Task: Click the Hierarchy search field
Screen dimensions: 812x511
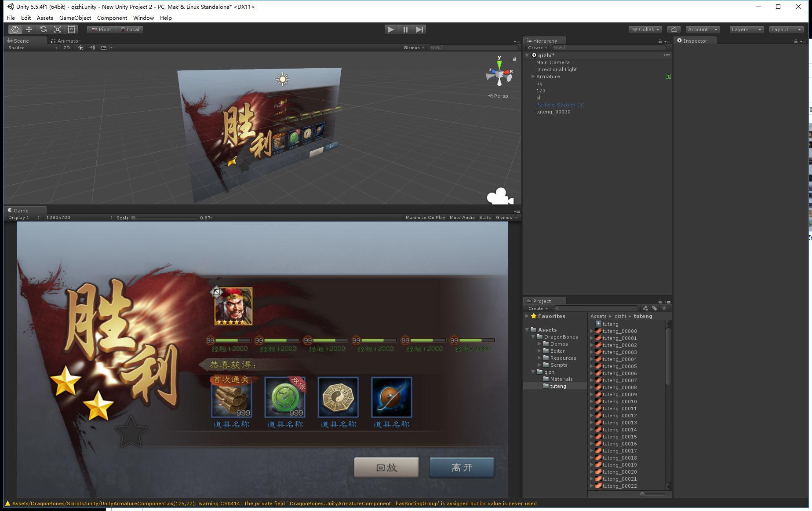Action: point(608,47)
